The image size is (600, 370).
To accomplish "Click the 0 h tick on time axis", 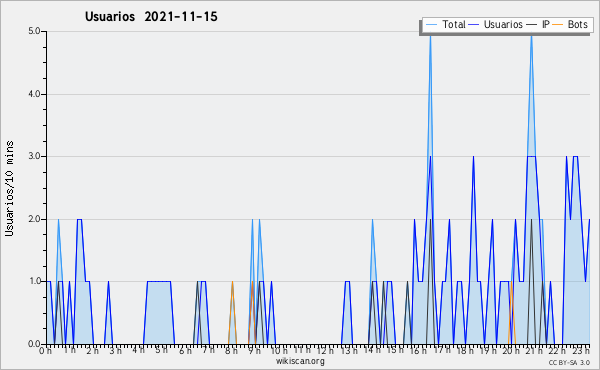I will coord(45,350).
